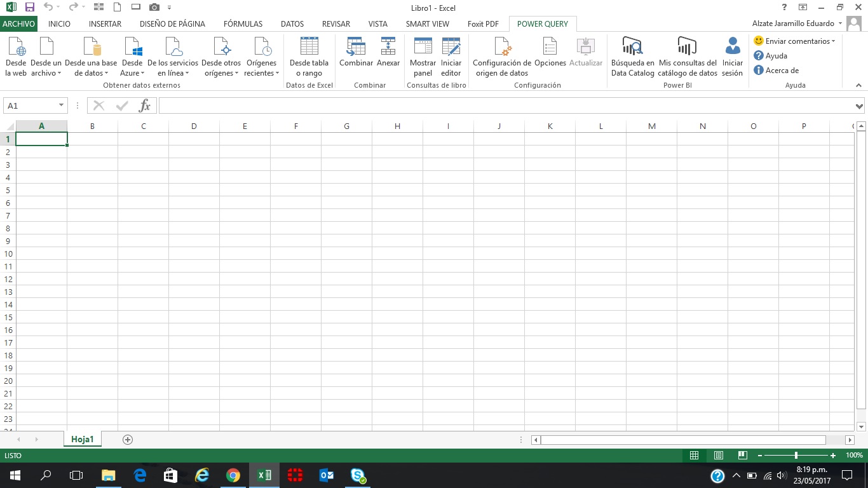Screen dimensions: 868x488
Task: Add a new sheet with the plus icon
Action: (128, 440)
